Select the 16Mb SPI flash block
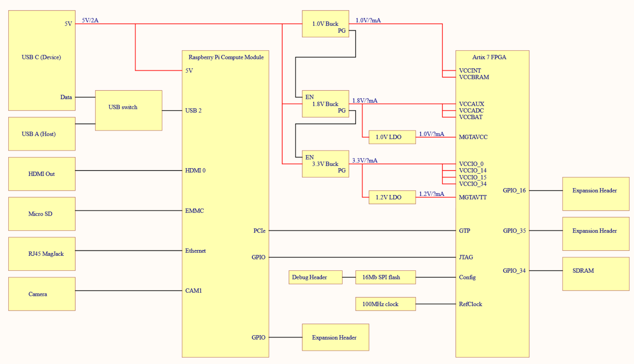The height and width of the screenshot is (364, 634). click(x=385, y=277)
